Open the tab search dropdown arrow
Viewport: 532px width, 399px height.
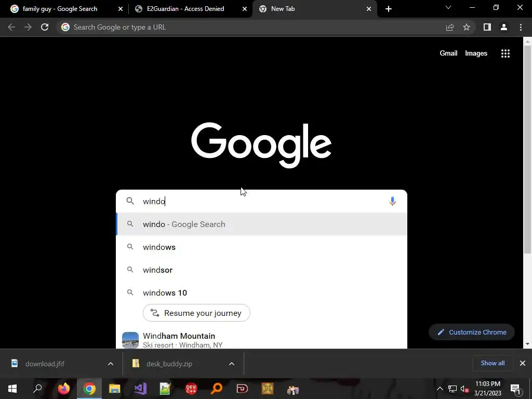[448, 7]
